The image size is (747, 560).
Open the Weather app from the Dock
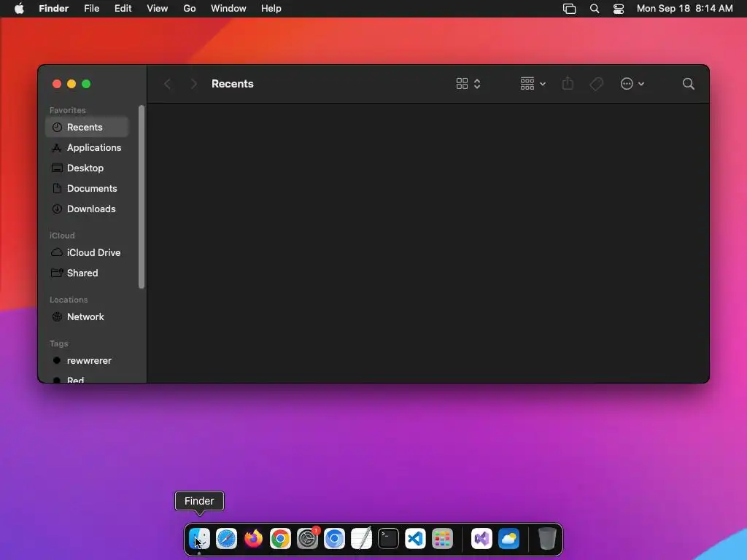pyautogui.click(x=508, y=539)
